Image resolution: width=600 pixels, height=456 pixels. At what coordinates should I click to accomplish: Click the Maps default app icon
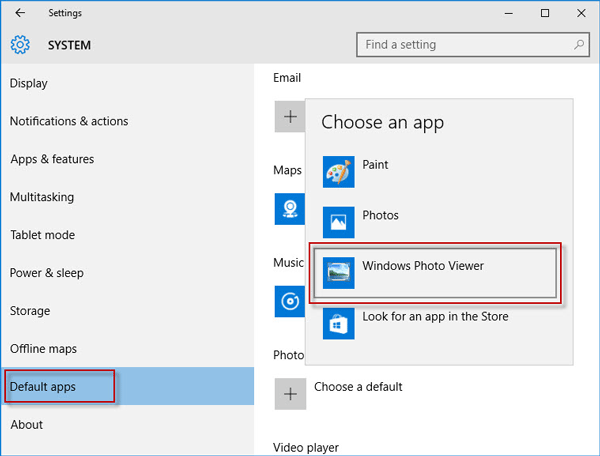[290, 209]
